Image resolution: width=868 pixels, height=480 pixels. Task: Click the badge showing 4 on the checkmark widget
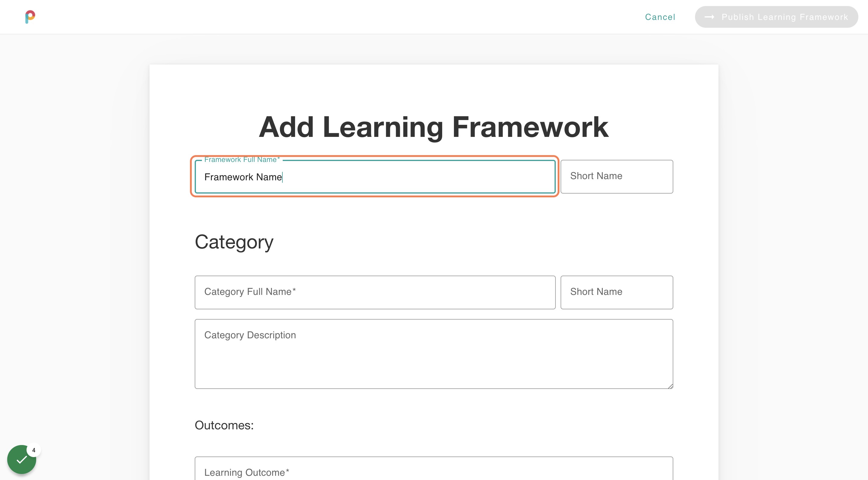pyautogui.click(x=34, y=450)
